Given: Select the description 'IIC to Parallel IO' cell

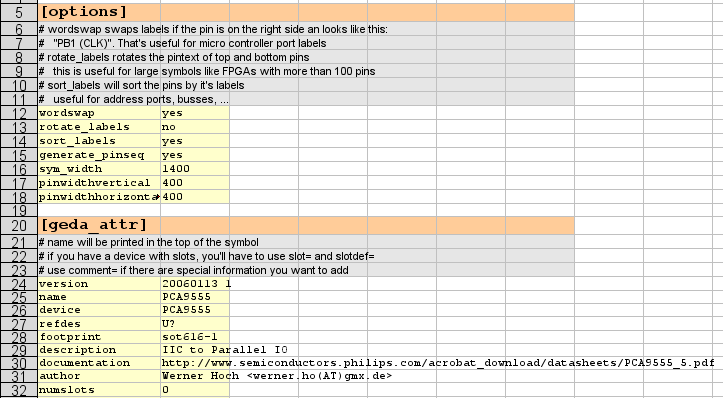Looking at the screenshot, I should point(225,350).
